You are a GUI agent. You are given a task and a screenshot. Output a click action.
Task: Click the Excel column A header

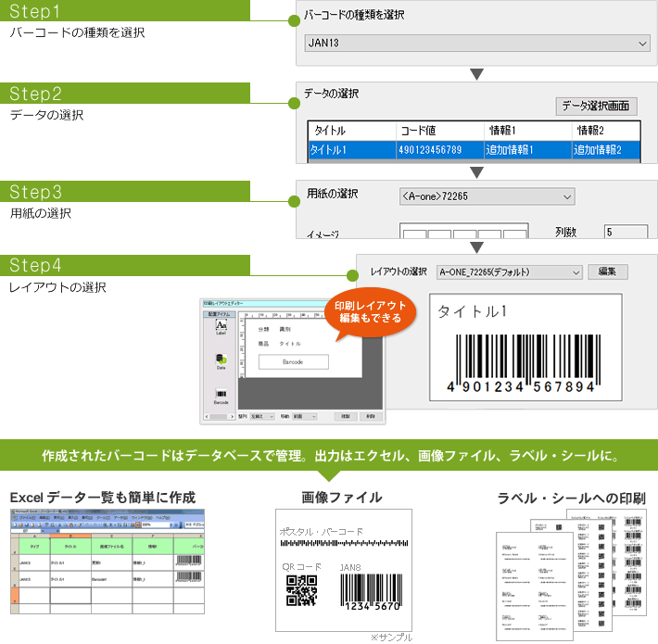click(34, 536)
